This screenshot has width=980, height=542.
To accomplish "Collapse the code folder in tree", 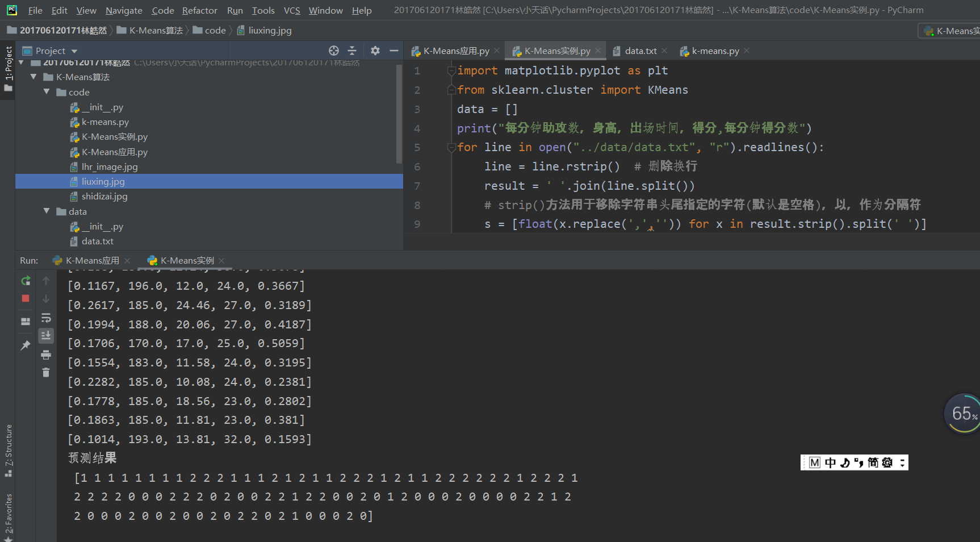I will (47, 92).
